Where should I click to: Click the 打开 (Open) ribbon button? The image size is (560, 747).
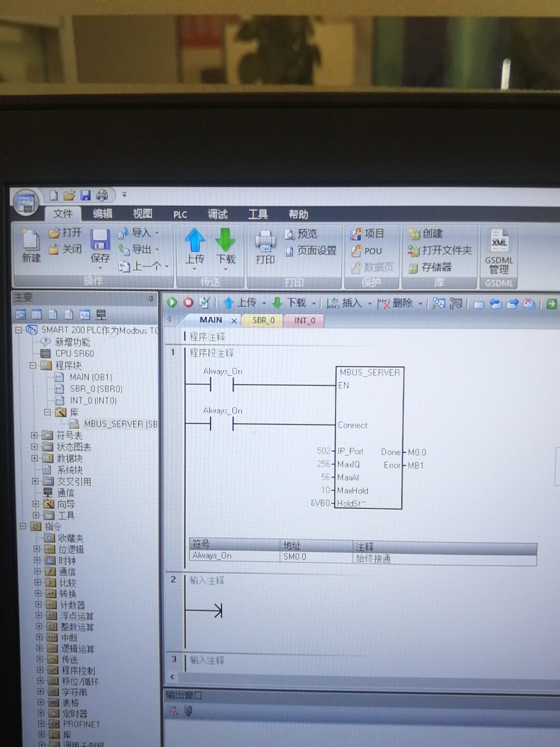pos(65,233)
